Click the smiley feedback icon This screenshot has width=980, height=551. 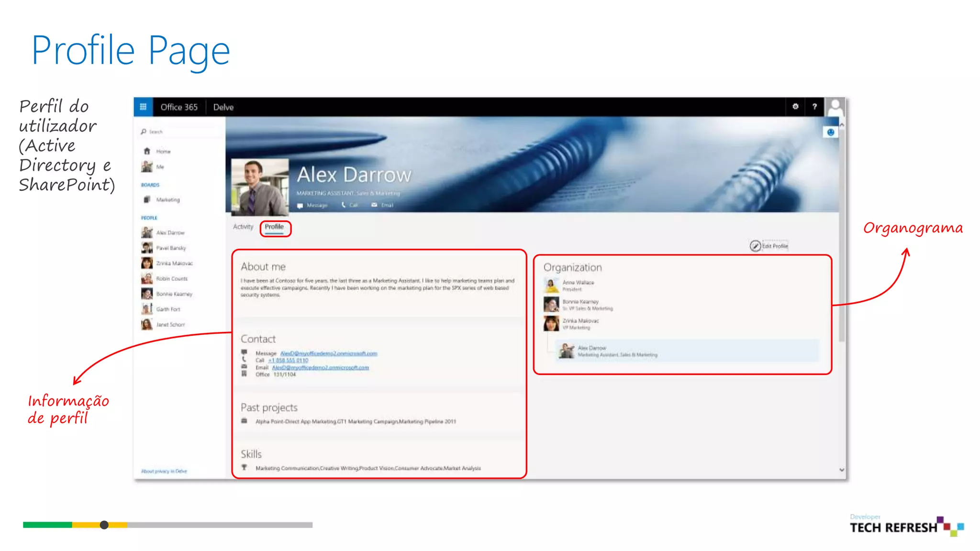click(x=831, y=132)
